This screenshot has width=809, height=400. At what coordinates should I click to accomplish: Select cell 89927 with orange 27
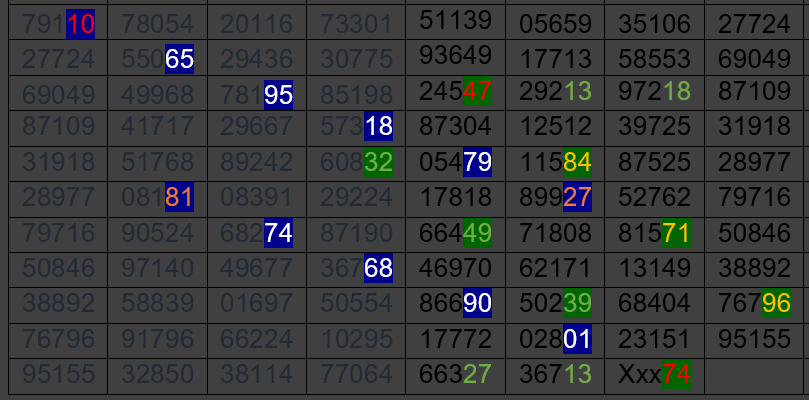tap(555, 197)
